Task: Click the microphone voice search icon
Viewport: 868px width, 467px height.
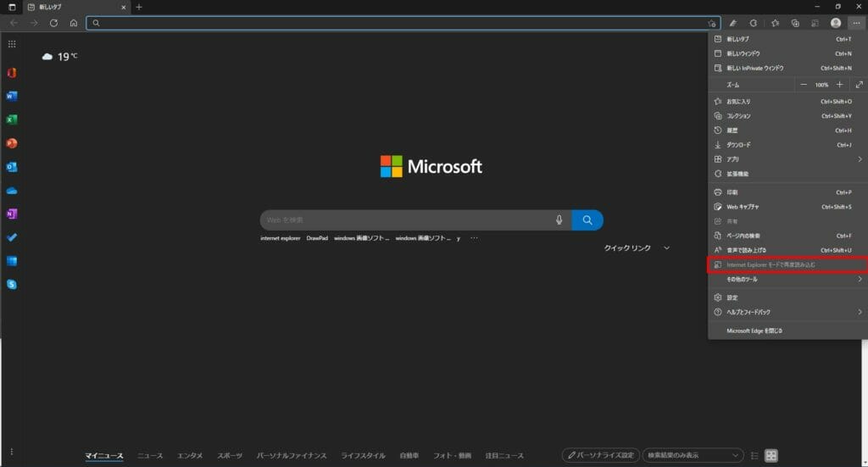Action: (x=559, y=220)
